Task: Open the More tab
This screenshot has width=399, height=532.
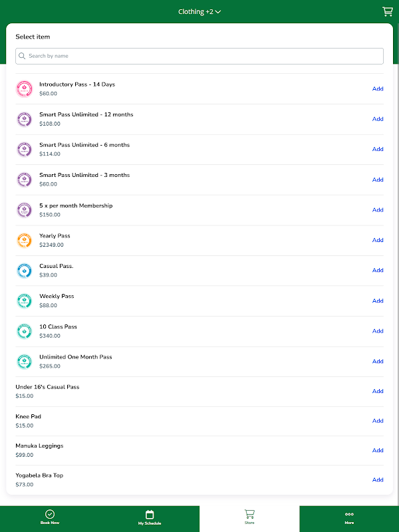Action: 349,517
